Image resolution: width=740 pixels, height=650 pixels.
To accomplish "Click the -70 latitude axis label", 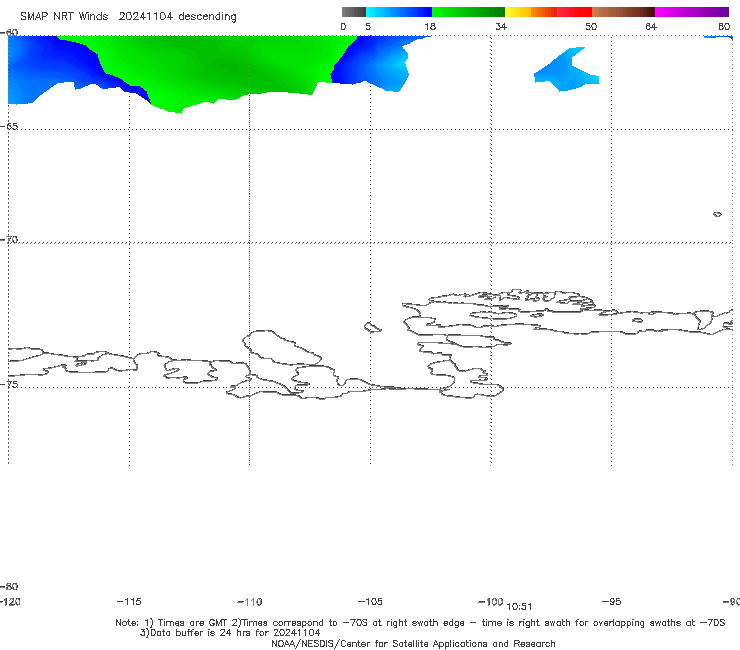I will 9,240.
